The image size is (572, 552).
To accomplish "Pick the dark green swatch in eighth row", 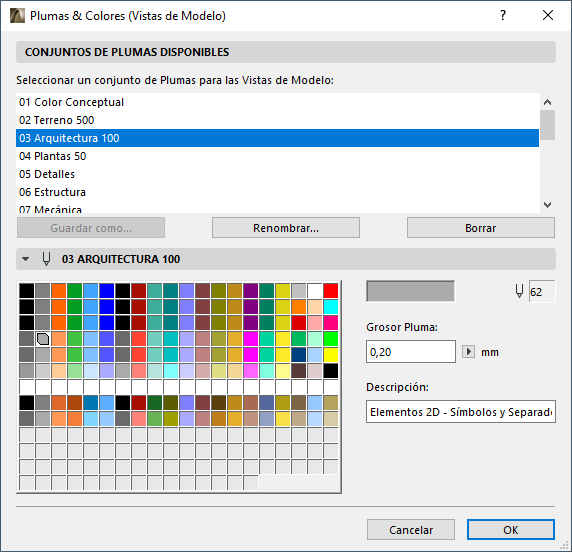I will [155, 403].
